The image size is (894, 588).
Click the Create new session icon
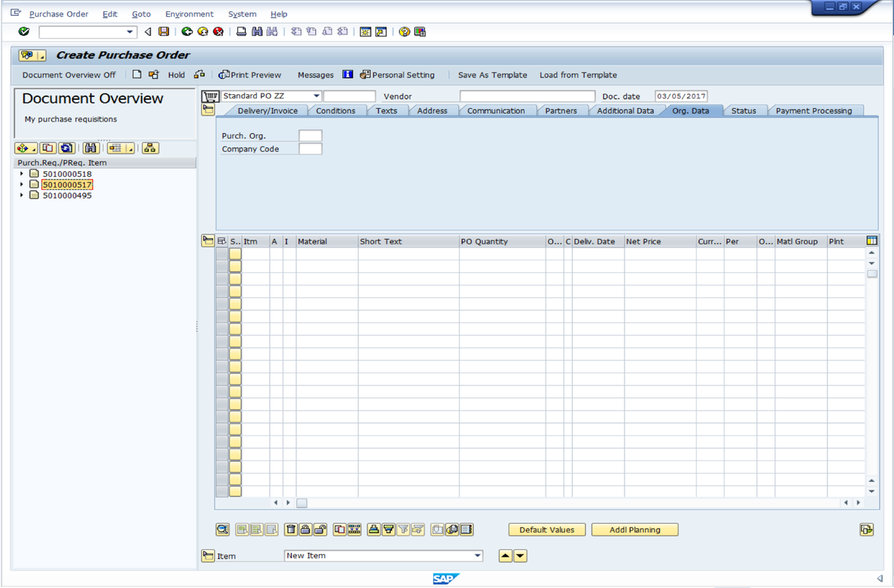pyautogui.click(x=365, y=31)
